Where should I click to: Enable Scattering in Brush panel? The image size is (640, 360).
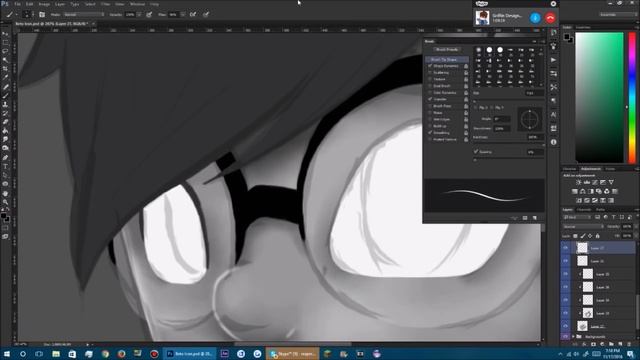pos(430,73)
